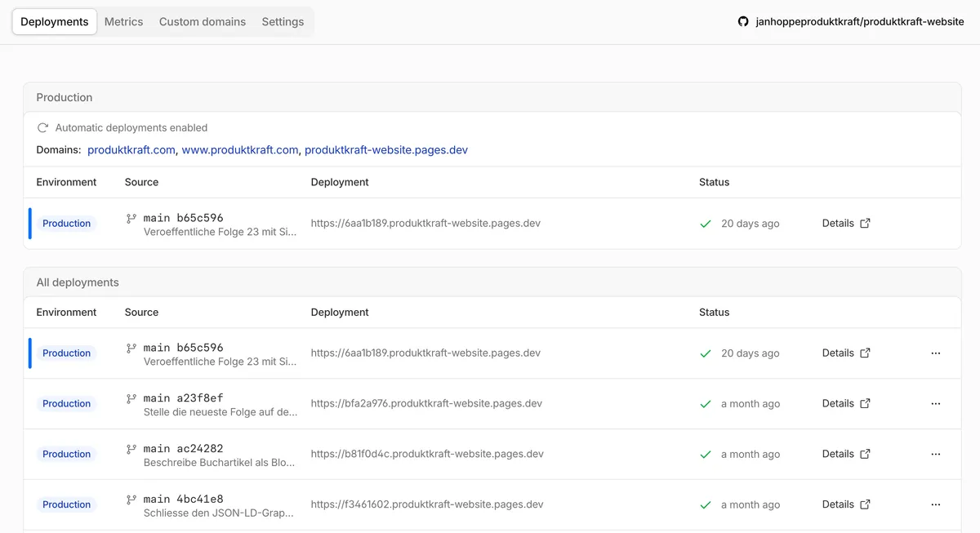Open the b81f0d4c deployment URL

click(427, 454)
